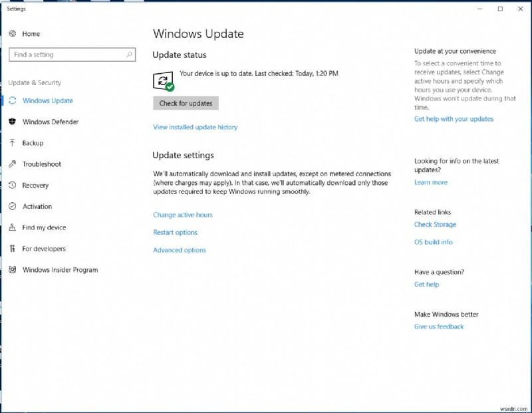Screen dimensions: 532x413
Task: Click the Update & Security section label
Action: click(x=35, y=82)
